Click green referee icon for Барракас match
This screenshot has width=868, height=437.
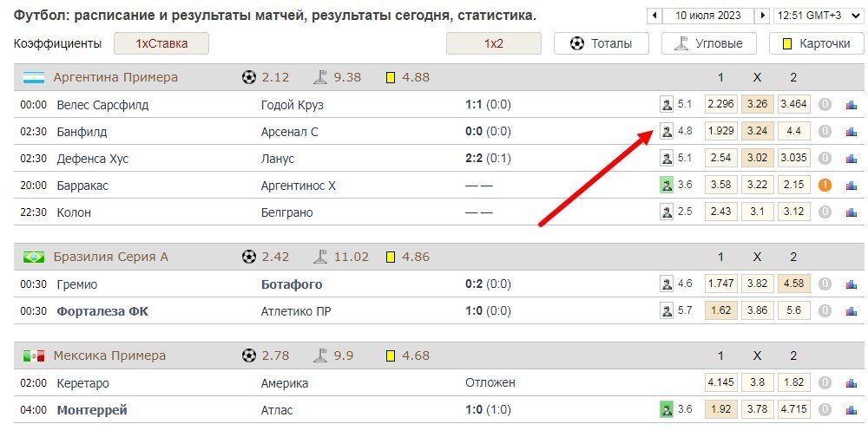click(666, 185)
